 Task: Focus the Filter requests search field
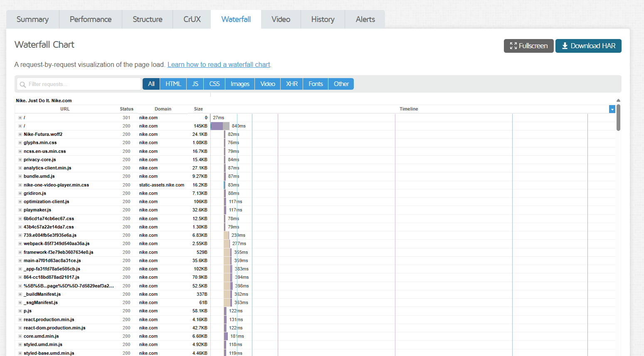(79, 84)
